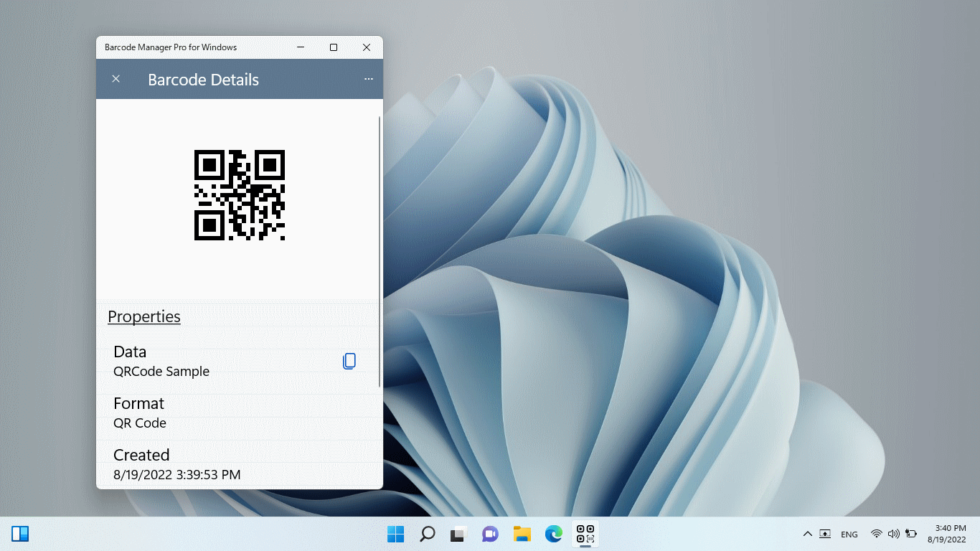Open Task View from the taskbar
Image resolution: width=980 pixels, height=551 pixels.
[458, 534]
